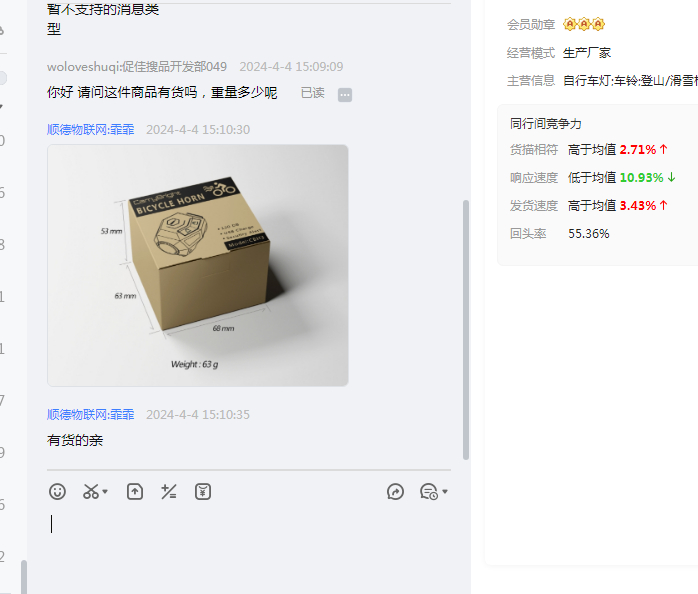Click the more options icon beside 已读
Screen dimensions: 698x594
pyautogui.click(x=345, y=94)
